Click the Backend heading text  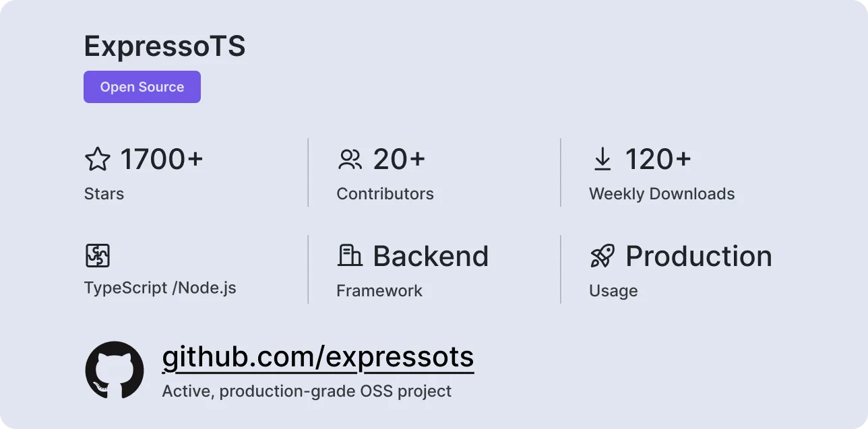[x=431, y=256]
